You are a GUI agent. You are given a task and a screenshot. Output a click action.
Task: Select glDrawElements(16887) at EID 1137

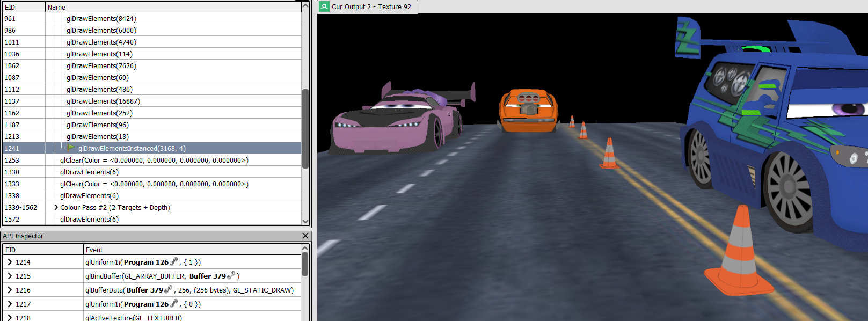[103, 101]
